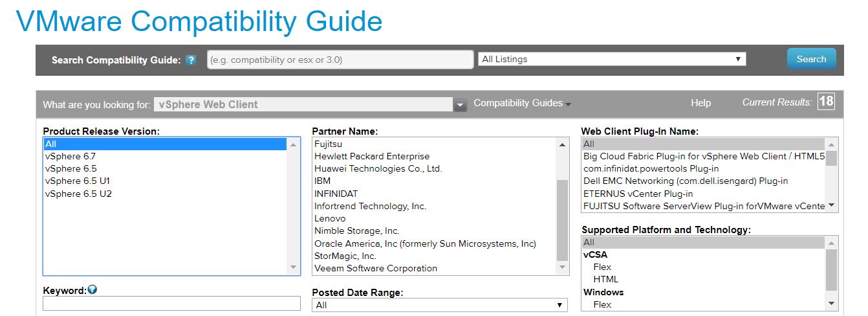Click scroll down arrow in Supported Platform list
This screenshot has width=868, height=316.
coord(832,303)
